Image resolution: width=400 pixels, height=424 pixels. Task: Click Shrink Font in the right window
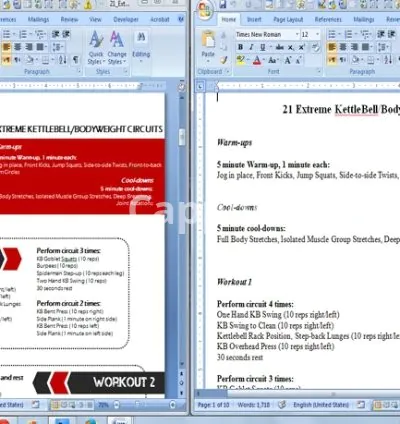click(x=298, y=60)
